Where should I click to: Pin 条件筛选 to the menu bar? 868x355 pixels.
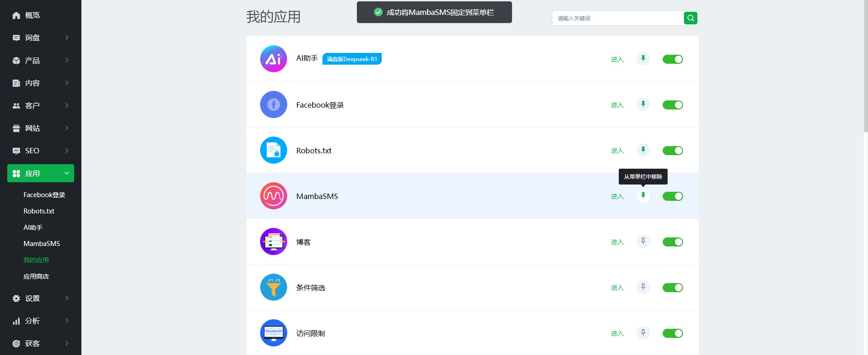pos(643,287)
